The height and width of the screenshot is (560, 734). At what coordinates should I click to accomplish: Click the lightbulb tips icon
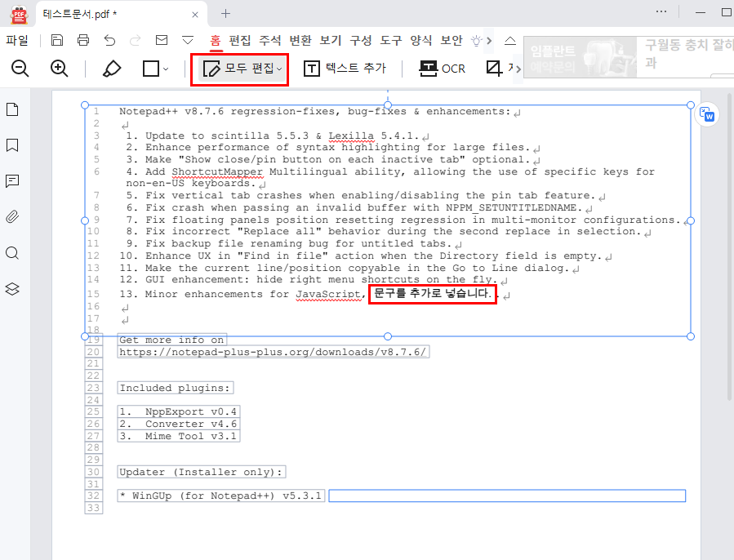click(x=476, y=41)
